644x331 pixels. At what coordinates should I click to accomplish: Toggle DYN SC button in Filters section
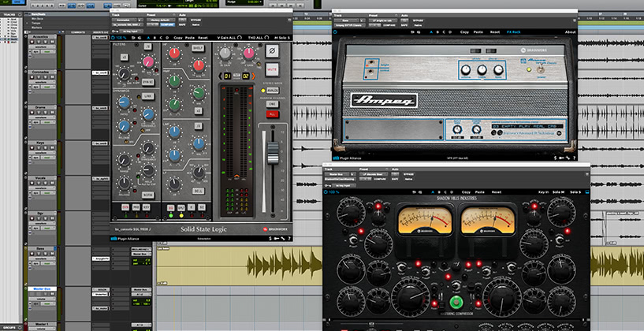(x=148, y=81)
